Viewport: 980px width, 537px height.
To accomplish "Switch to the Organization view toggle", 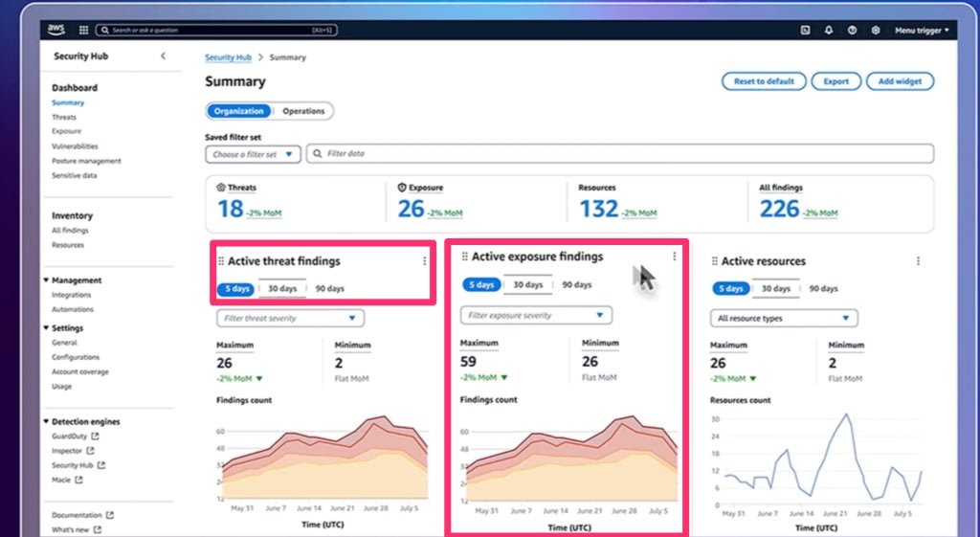I will pos(238,111).
